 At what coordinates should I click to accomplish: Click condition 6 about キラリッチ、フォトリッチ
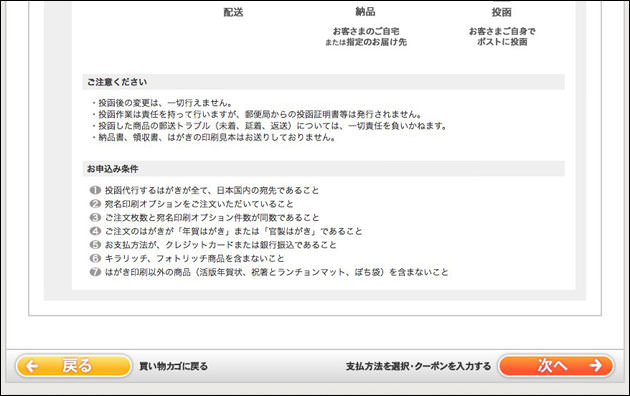click(x=194, y=259)
